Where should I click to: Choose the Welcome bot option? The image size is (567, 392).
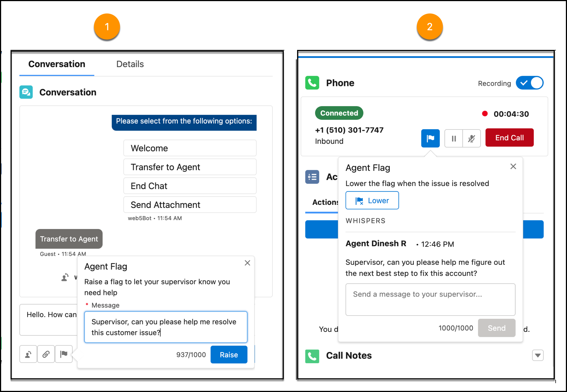tap(190, 148)
